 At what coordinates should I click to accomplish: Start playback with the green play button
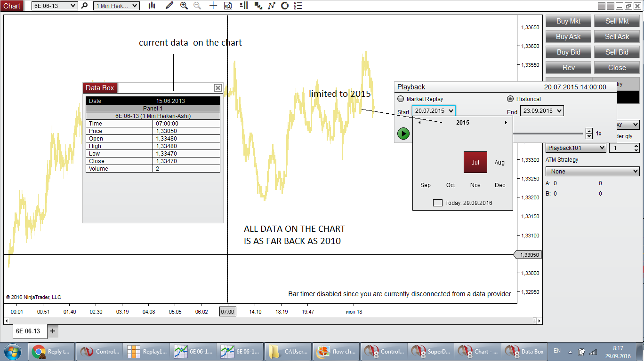pos(403,134)
